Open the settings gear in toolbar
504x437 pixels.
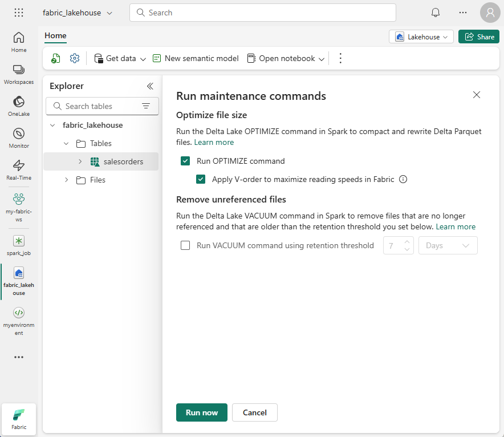(75, 58)
